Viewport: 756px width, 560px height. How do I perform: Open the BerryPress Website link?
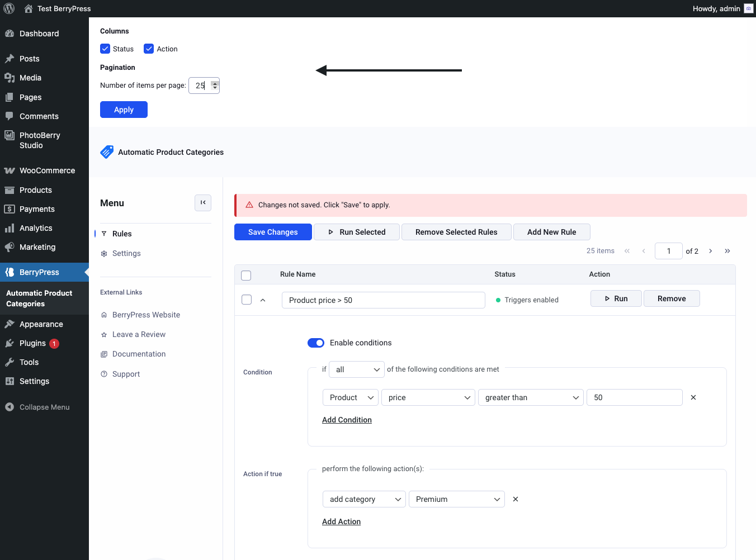tap(146, 315)
